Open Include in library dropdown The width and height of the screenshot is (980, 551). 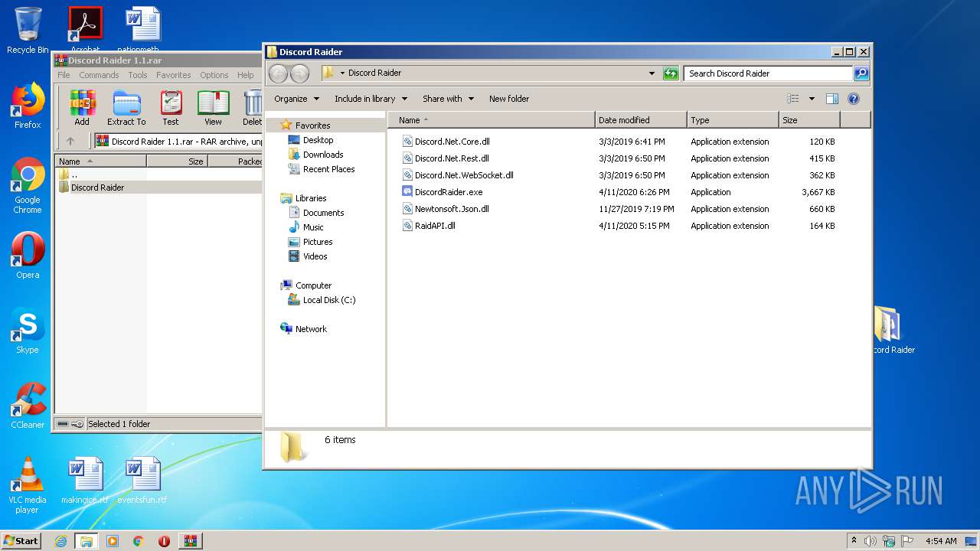click(x=371, y=99)
